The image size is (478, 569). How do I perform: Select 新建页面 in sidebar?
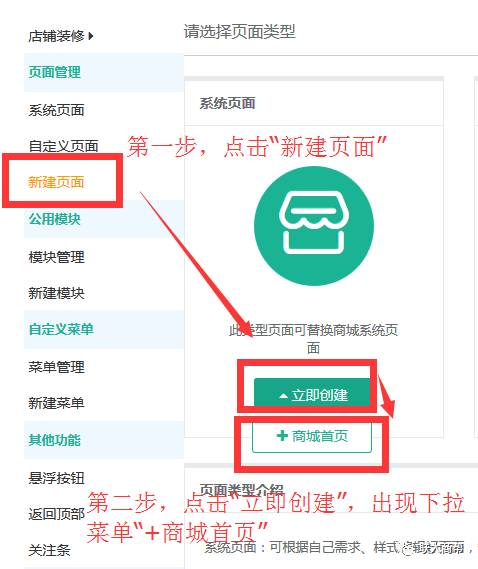56,182
